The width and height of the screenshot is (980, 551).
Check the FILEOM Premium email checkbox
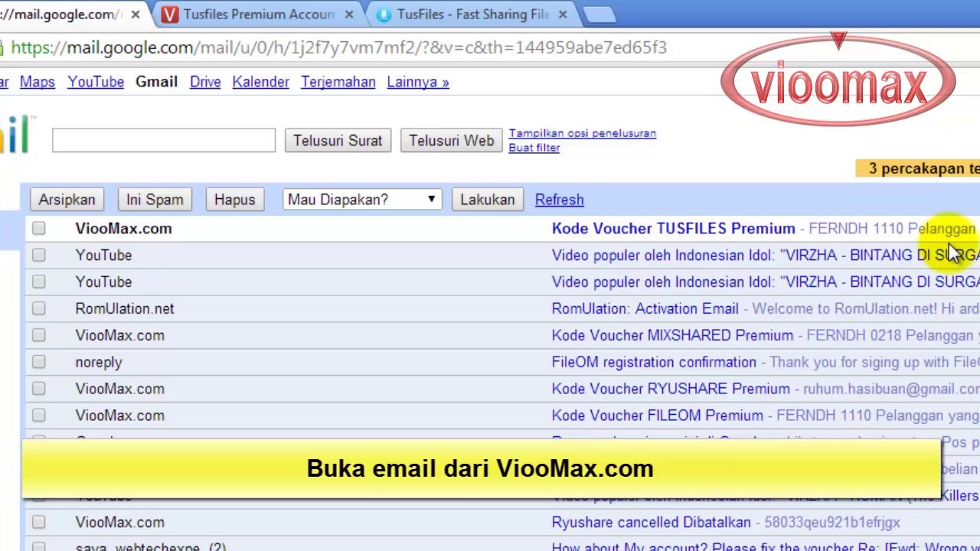[39, 416]
